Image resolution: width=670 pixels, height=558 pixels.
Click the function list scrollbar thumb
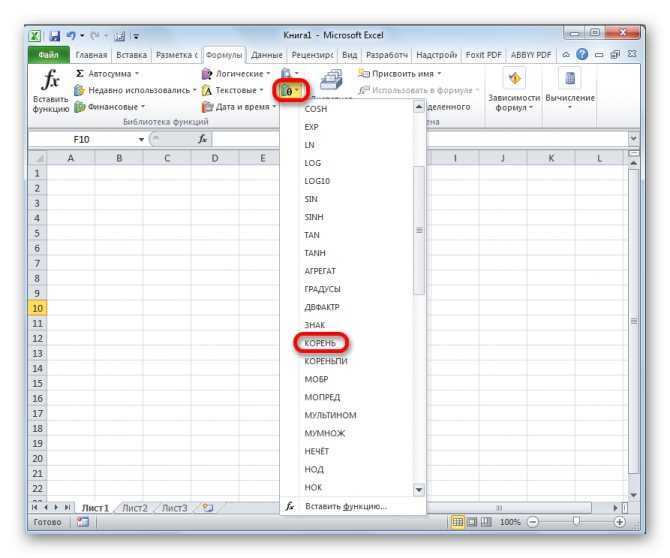pyautogui.click(x=419, y=230)
